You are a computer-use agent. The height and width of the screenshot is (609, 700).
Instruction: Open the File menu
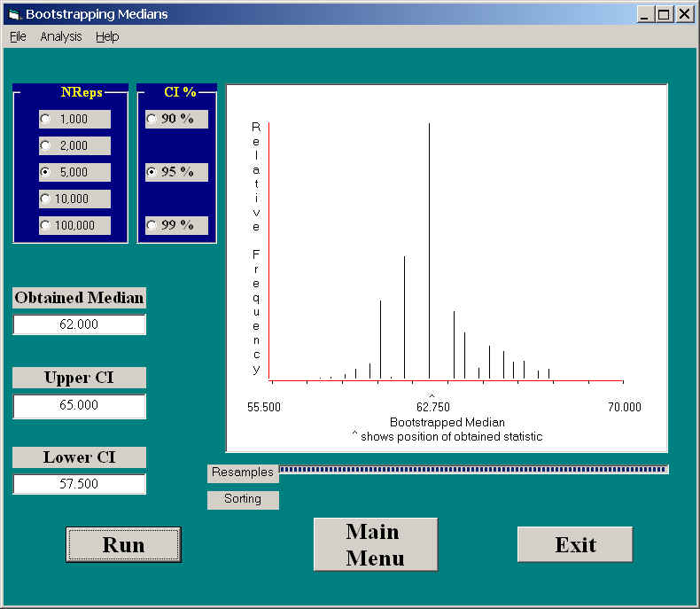(x=18, y=36)
